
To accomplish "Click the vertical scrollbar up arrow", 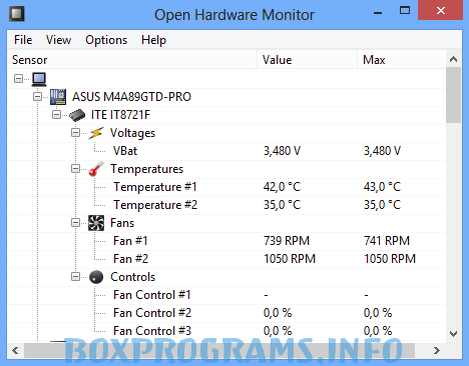I will coord(453,59).
